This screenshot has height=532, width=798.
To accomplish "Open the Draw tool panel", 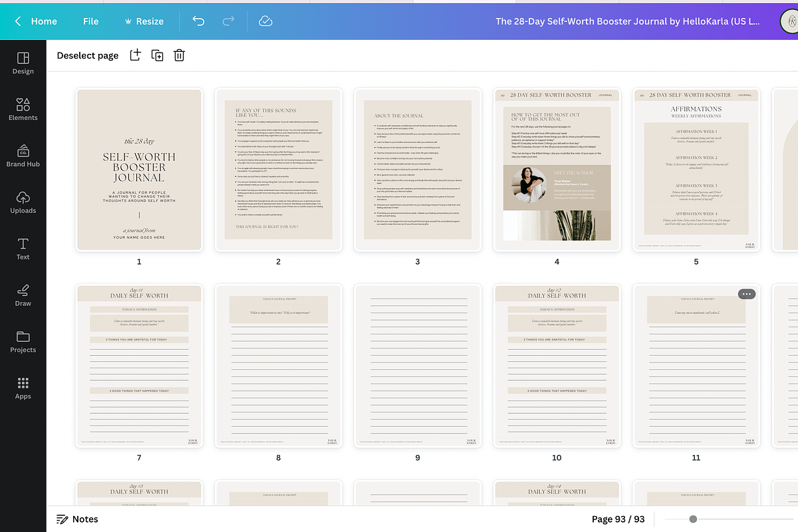I will (23, 296).
